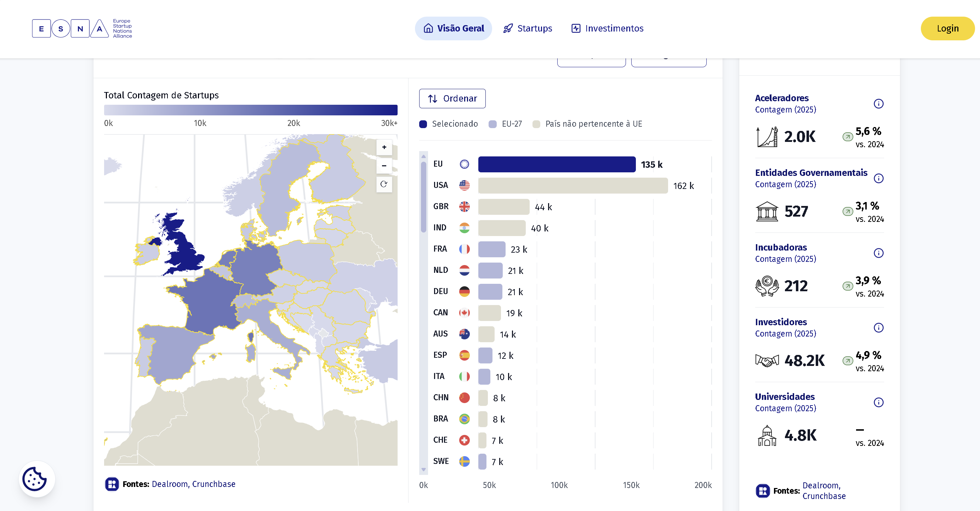The height and width of the screenshot is (511, 980).
Task: Click the map zoom in plus button
Action: point(384,147)
